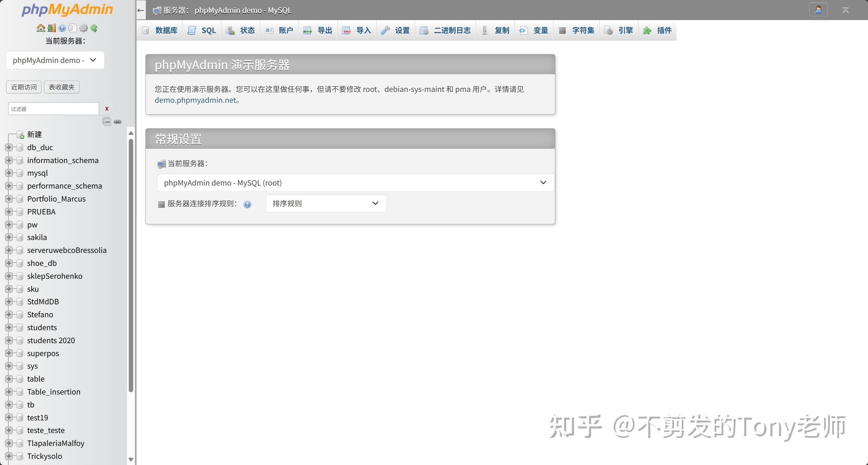This screenshot has width=868, height=465.
Task: Switch to the SQL tab
Action: (202, 30)
